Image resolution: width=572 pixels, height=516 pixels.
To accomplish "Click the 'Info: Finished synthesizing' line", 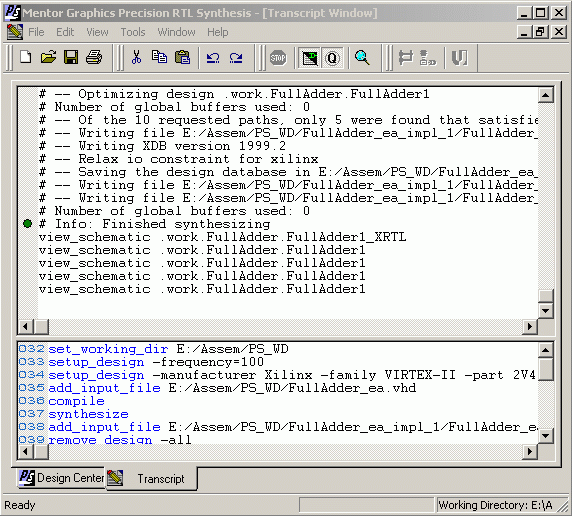I will (155, 224).
